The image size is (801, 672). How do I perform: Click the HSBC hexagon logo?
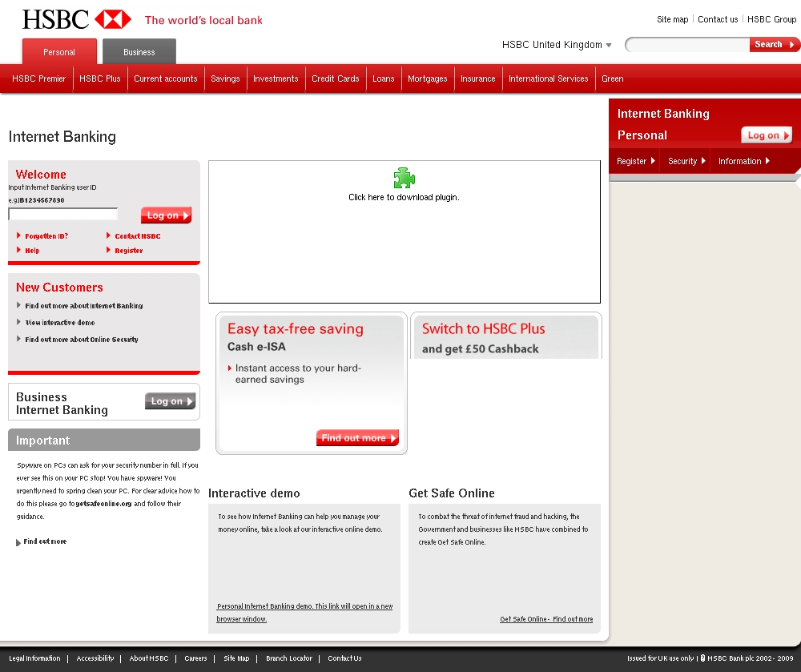point(113,20)
